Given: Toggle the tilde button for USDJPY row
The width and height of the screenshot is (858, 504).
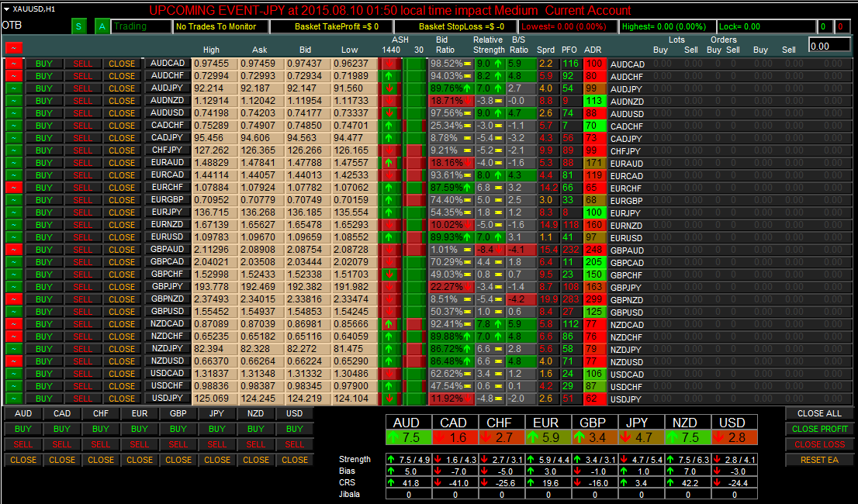Looking at the screenshot, I should tap(14, 399).
